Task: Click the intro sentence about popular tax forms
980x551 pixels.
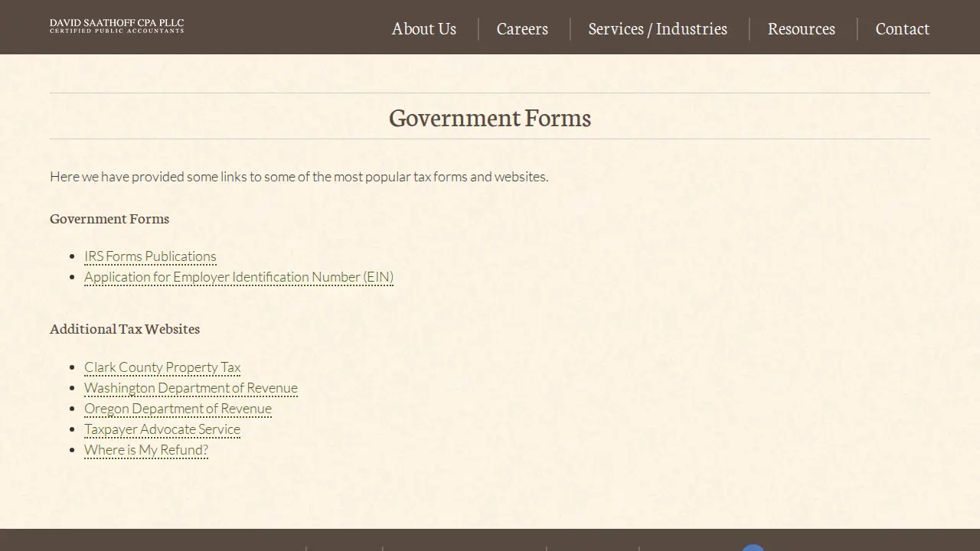Action: [x=299, y=177]
